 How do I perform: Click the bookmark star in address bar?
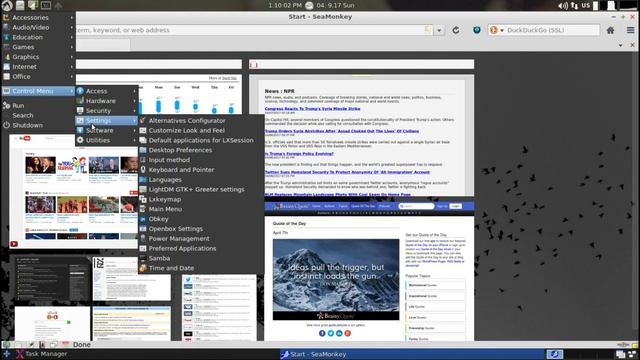tap(427, 30)
